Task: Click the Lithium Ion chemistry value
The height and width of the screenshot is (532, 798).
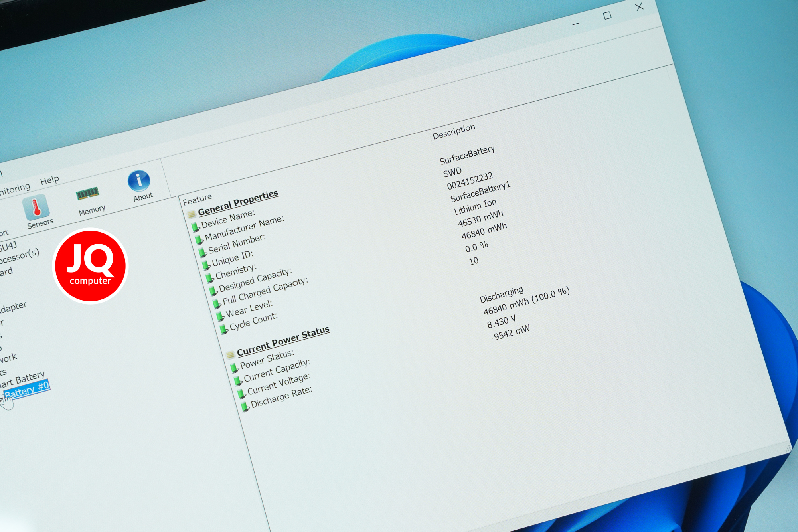Action: coord(475,206)
